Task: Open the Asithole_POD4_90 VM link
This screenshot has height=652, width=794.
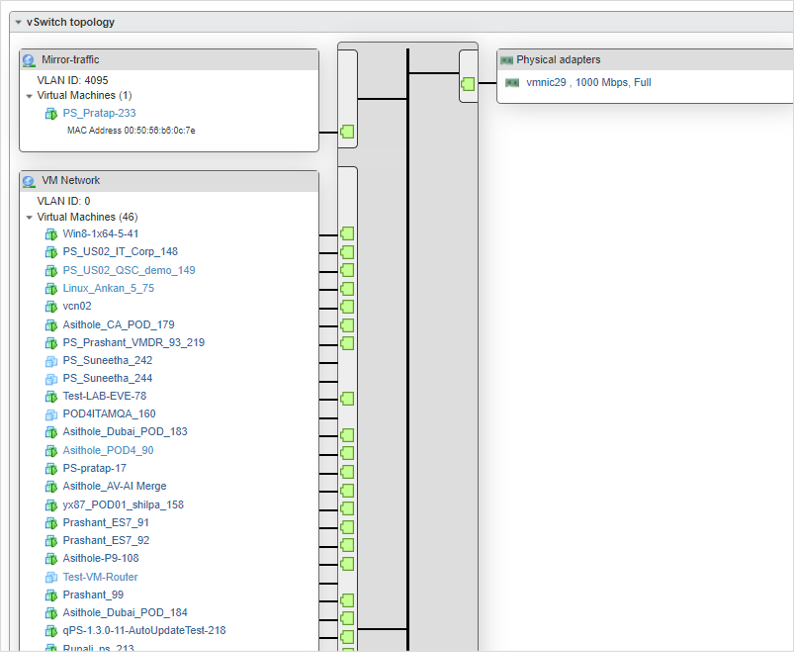Action: (108, 451)
